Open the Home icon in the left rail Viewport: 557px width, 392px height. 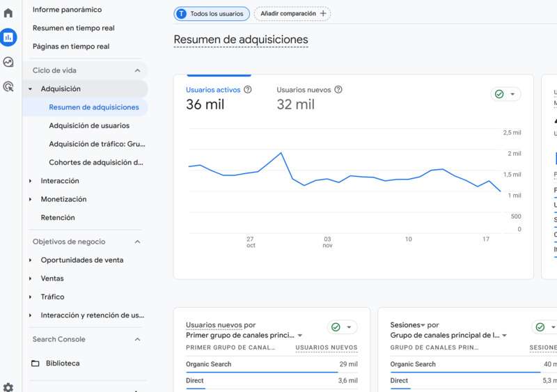coord(8,13)
